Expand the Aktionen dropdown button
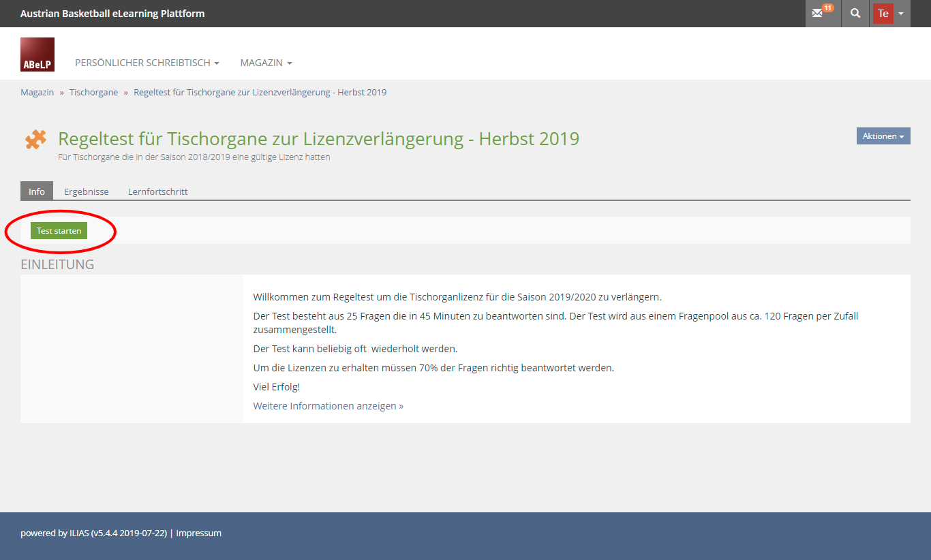This screenshot has height=560, width=931. [883, 136]
